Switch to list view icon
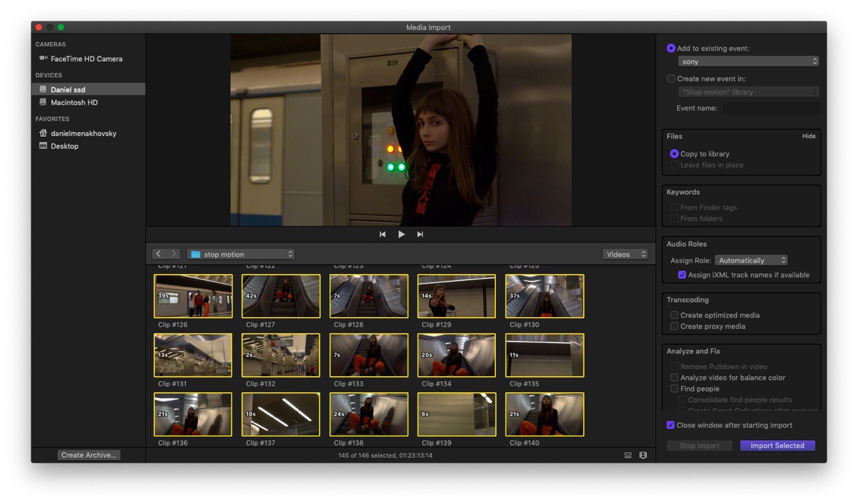Image resolution: width=858 pixels, height=504 pixels. click(628, 455)
